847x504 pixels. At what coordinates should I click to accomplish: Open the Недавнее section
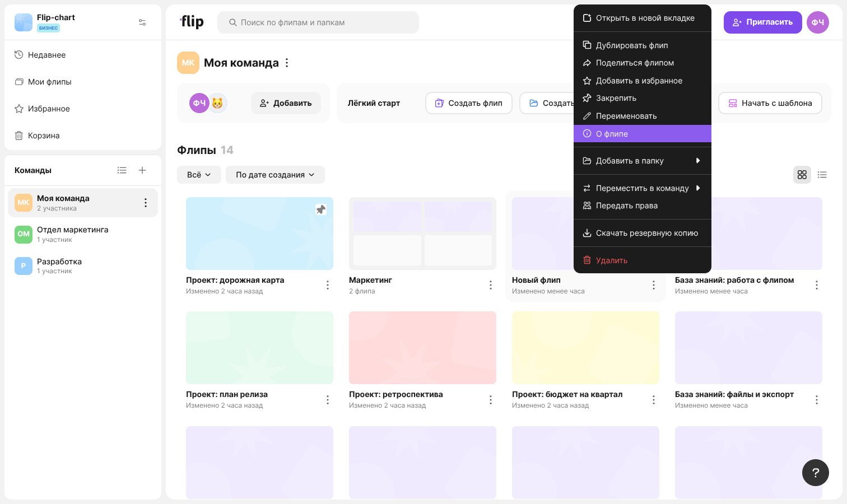pos(83,55)
